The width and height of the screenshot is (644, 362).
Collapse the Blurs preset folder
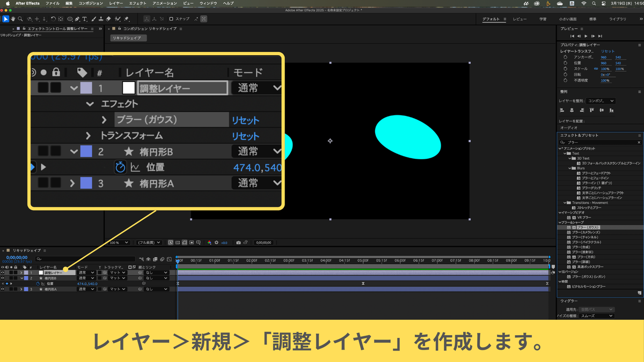pos(569,168)
